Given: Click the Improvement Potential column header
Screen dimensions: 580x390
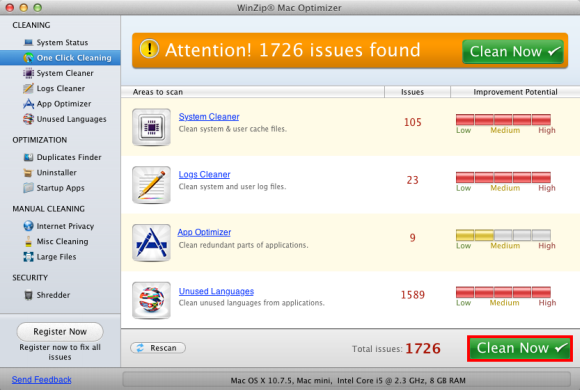Looking at the screenshot, I should (515, 92).
